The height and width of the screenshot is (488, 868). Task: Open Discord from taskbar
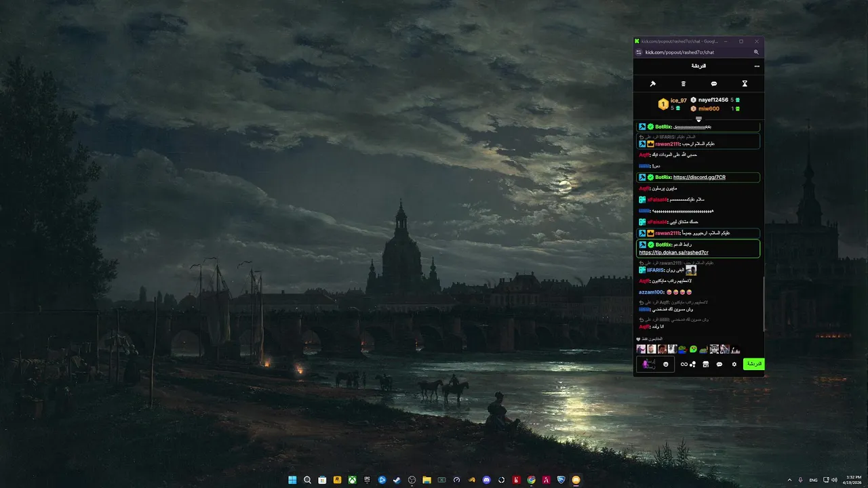(x=486, y=480)
